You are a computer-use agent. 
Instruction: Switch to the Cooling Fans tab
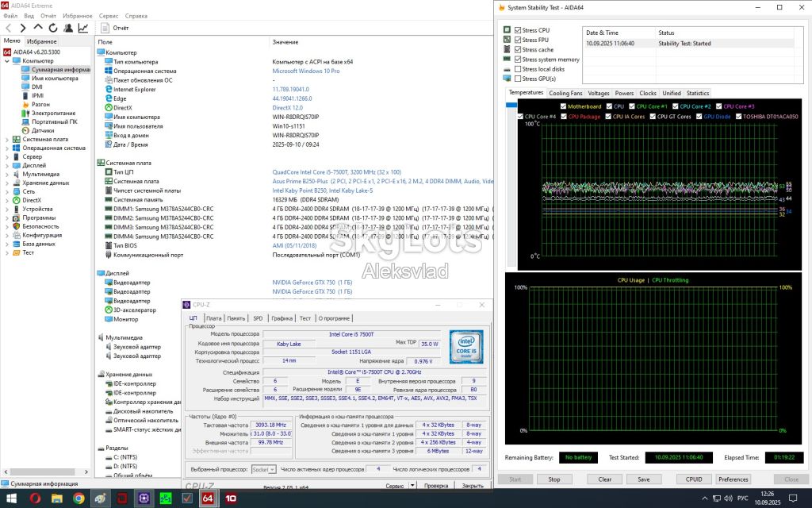coord(565,94)
